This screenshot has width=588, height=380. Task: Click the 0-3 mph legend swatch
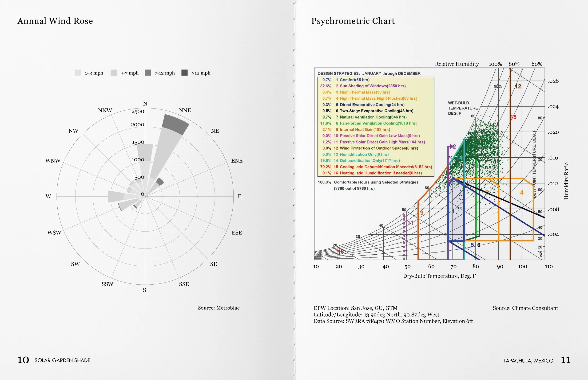[78, 73]
